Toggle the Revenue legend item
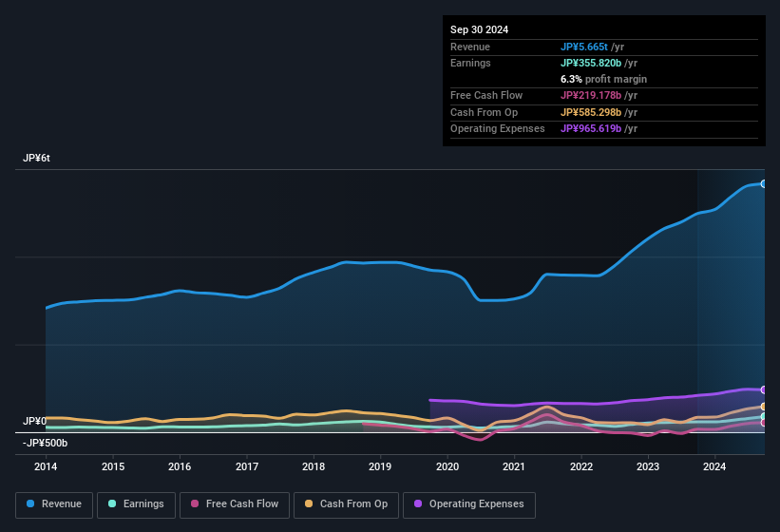This screenshot has height=532, width=780. (x=54, y=503)
